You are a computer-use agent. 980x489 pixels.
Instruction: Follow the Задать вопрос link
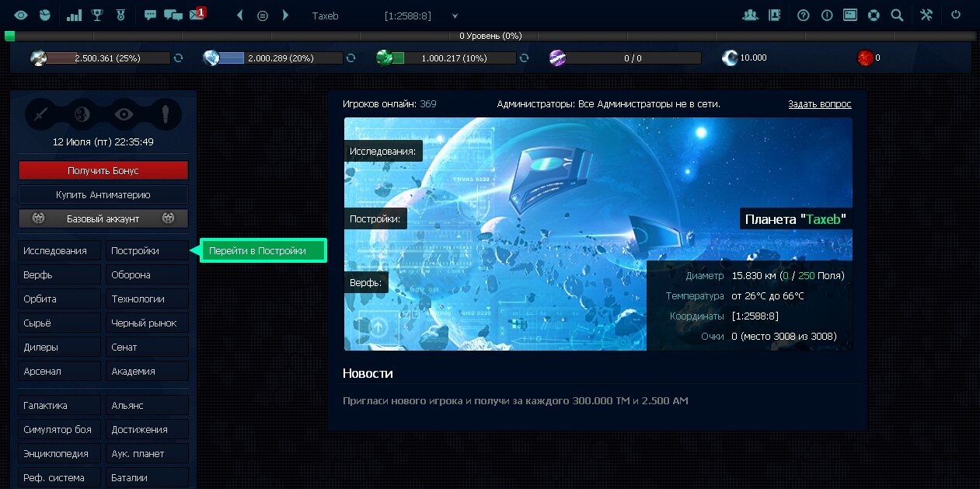pyautogui.click(x=819, y=104)
